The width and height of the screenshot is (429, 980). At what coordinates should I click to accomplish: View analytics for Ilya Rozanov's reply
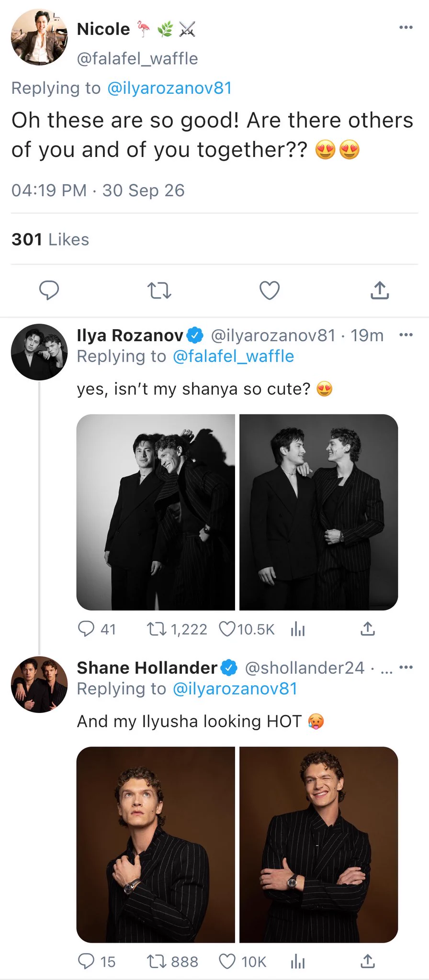click(298, 629)
